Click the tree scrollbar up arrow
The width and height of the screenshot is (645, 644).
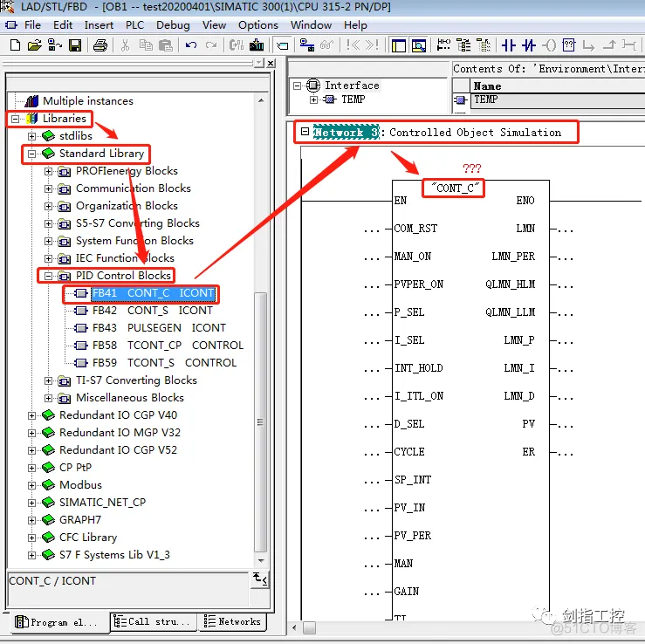point(261,100)
